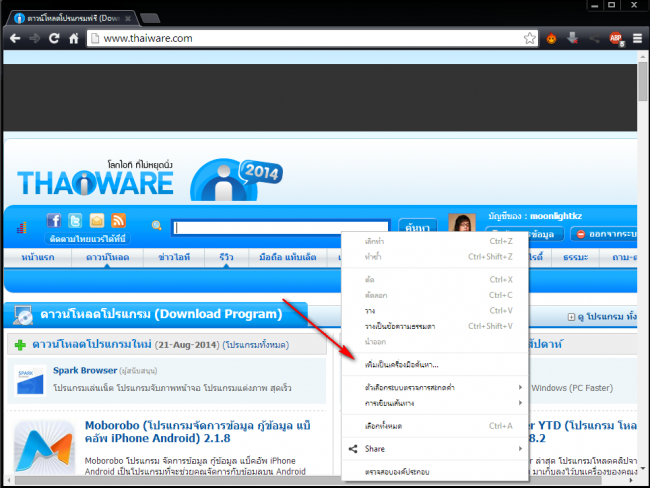Screen dimensions: 650x488
Task: Expand the Share submenu arrow
Action: click(x=520, y=449)
